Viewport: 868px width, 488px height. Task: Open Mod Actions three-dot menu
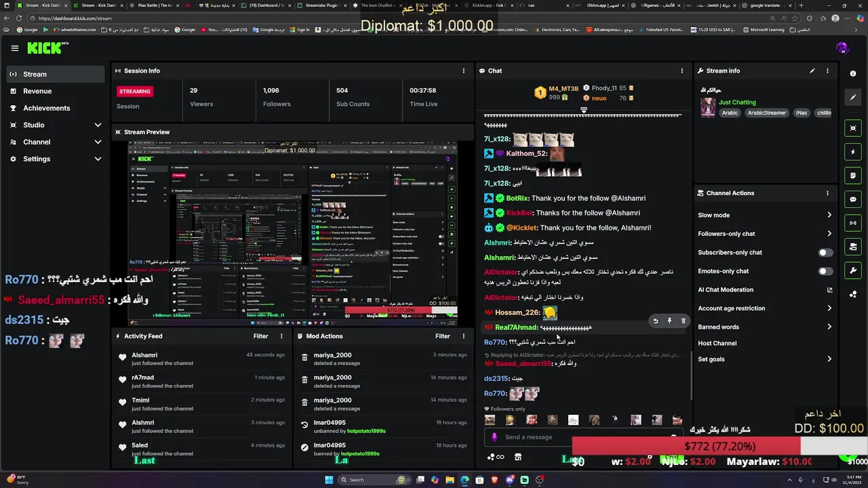(x=464, y=336)
